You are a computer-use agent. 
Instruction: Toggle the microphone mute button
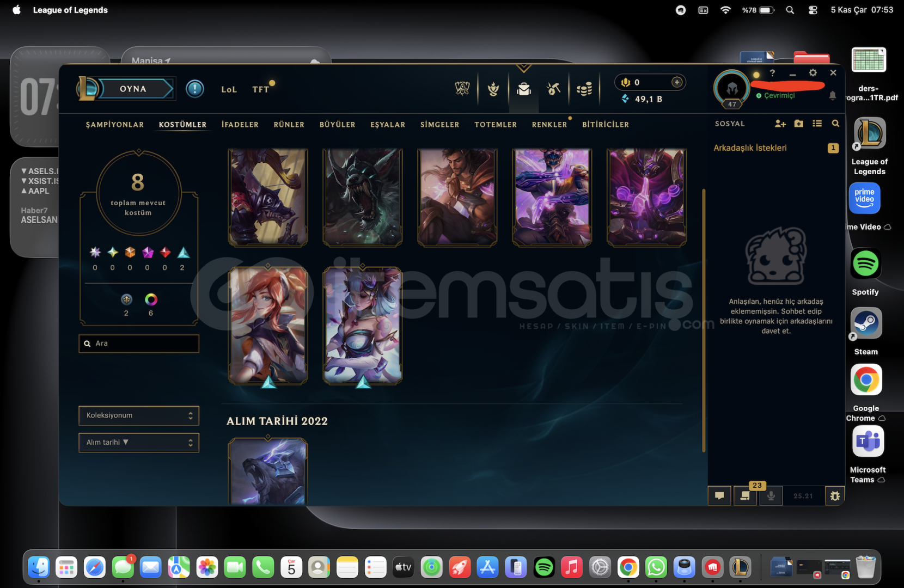(x=771, y=495)
